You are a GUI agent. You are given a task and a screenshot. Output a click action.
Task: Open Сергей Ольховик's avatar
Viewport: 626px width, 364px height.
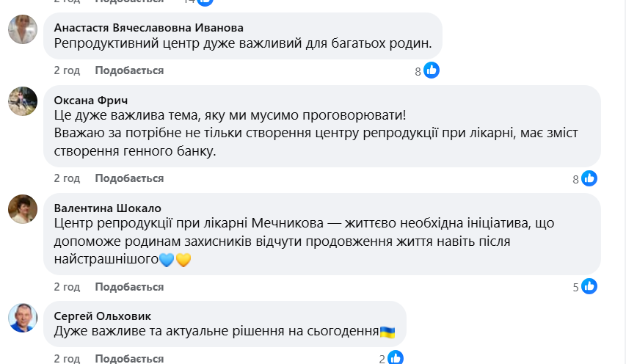(23, 316)
